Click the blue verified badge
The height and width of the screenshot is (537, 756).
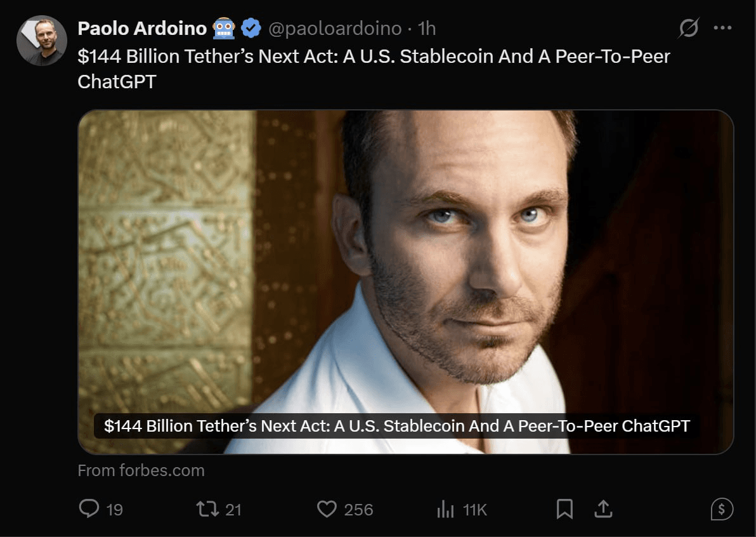(x=252, y=29)
